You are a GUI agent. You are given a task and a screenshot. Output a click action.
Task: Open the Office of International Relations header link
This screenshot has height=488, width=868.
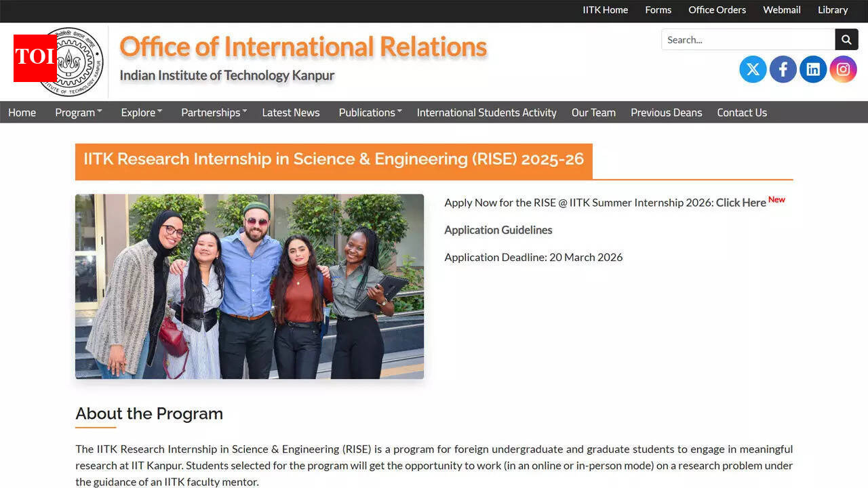click(302, 46)
